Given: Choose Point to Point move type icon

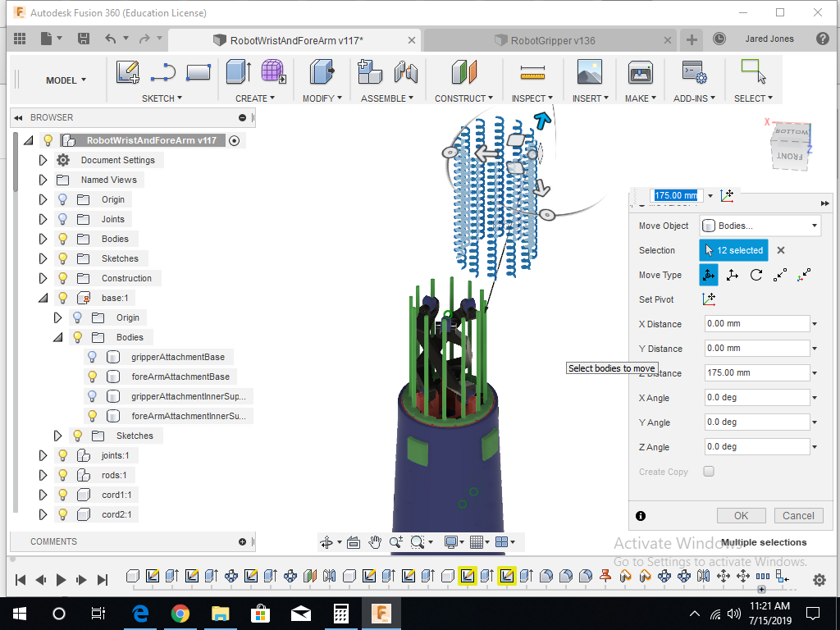Looking at the screenshot, I should pyautogui.click(x=780, y=275).
